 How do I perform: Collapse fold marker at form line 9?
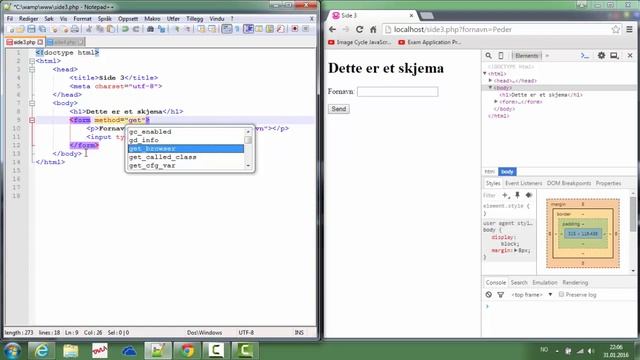[x=32, y=120]
